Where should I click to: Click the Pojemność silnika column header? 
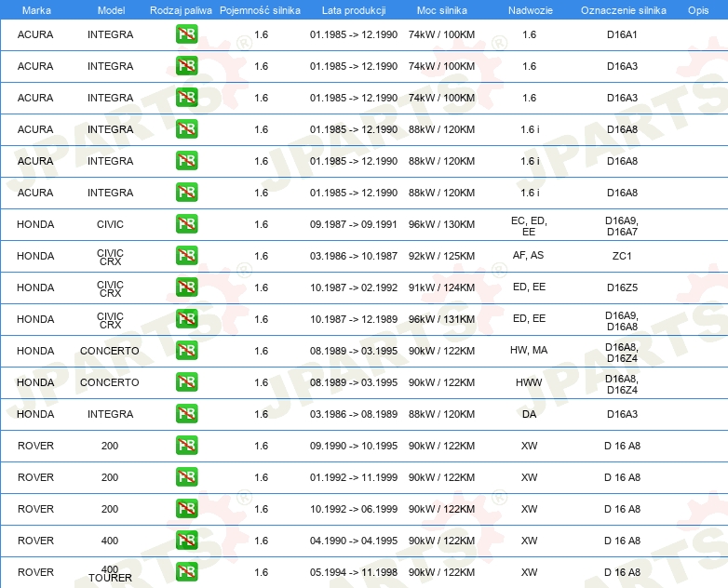tap(260, 10)
